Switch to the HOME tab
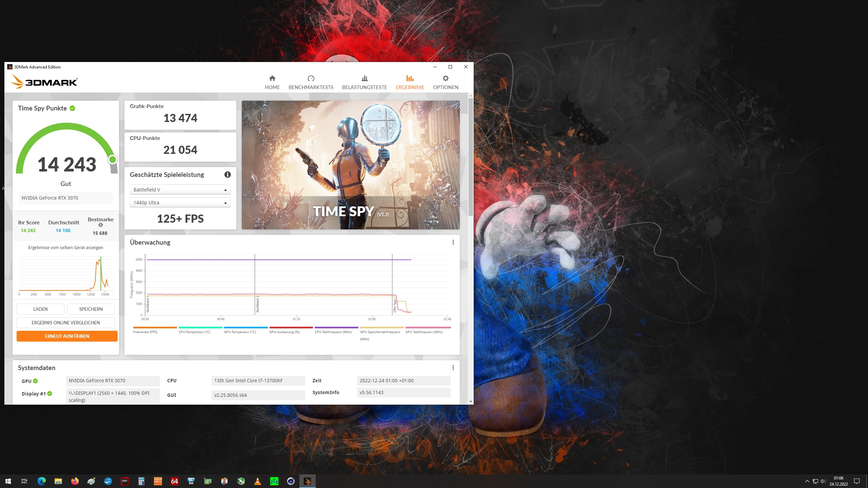The height and width of the screenshot is (488, 868). [272, 81]
